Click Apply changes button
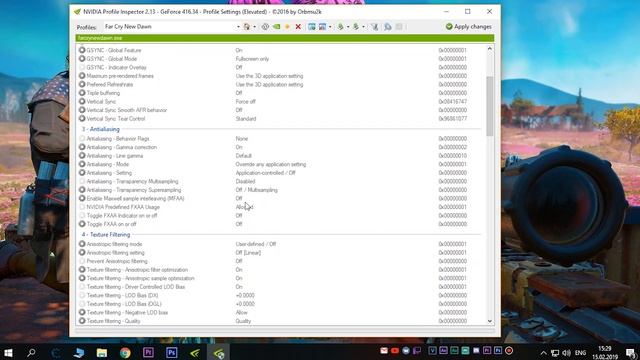 click(469, 27)
